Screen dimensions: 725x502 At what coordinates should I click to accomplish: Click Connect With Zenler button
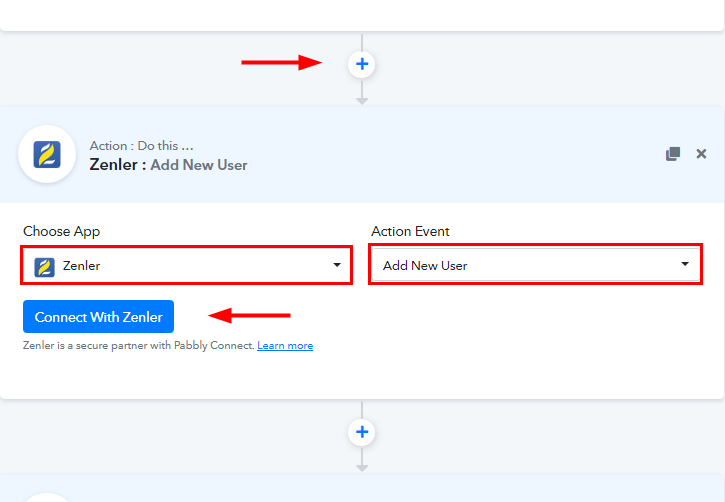pyautogui.click(x=98, y=317)
